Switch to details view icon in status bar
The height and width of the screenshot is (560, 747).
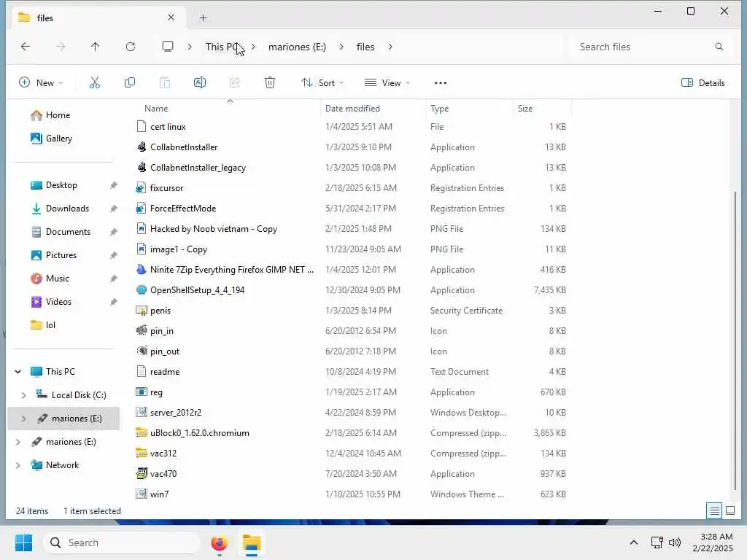coord(714,511)
